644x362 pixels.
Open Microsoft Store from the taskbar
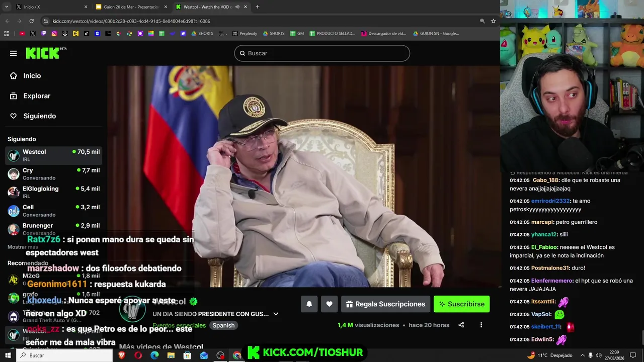(187, 355)
